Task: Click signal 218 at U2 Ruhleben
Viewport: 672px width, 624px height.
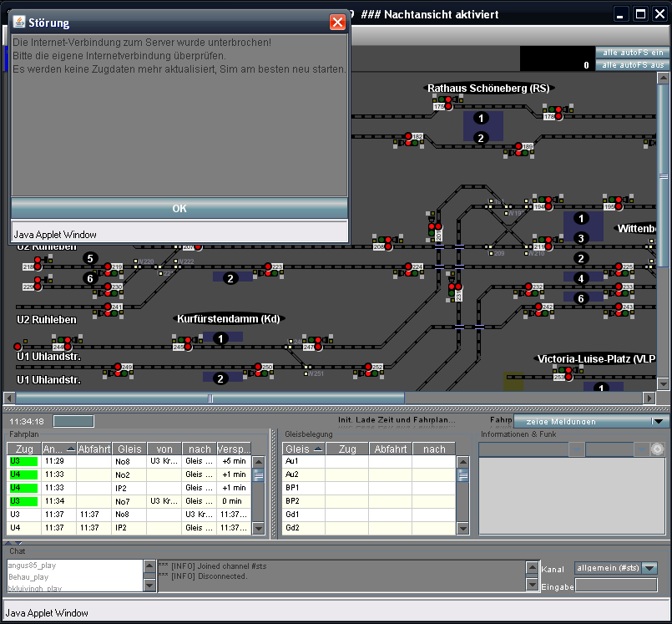Action: coord(37,263)
